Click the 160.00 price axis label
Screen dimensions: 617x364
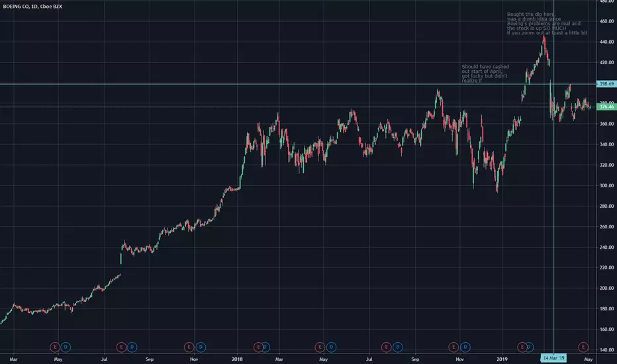[x=606, y=329]
